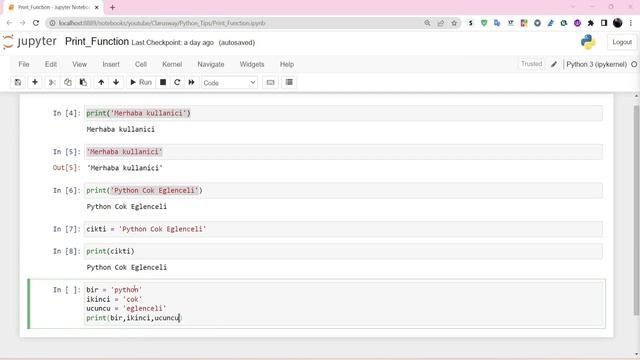Open the File menu
The image size is (640, 360).
[24, 64]
